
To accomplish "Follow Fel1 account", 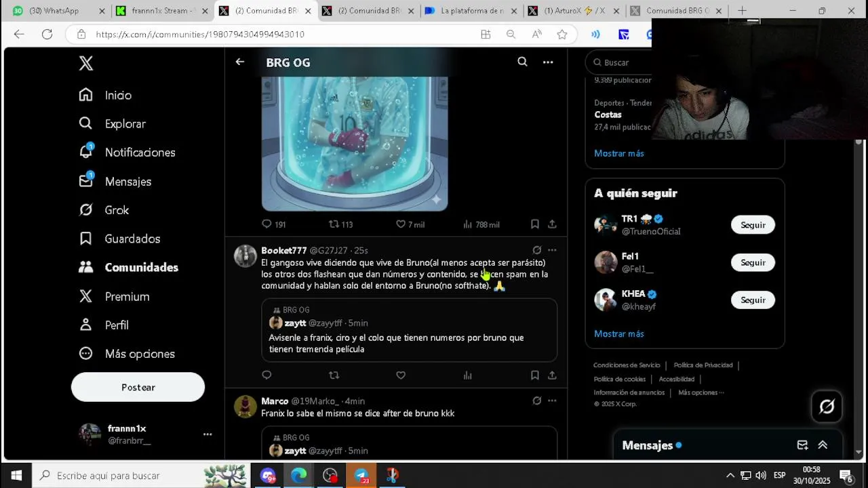I will tap(753, 262).
